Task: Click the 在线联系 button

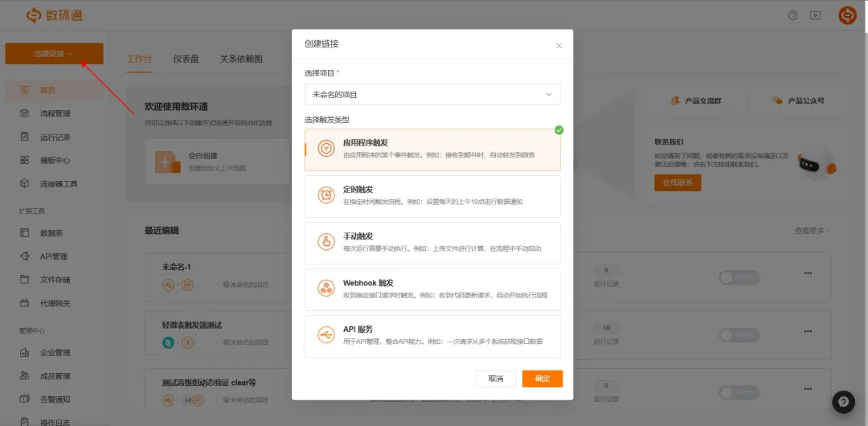Action: [677, 182]
